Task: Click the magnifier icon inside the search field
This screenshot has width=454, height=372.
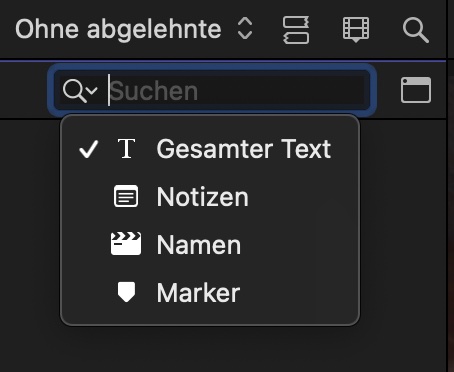Action: (x=75, y=90)
